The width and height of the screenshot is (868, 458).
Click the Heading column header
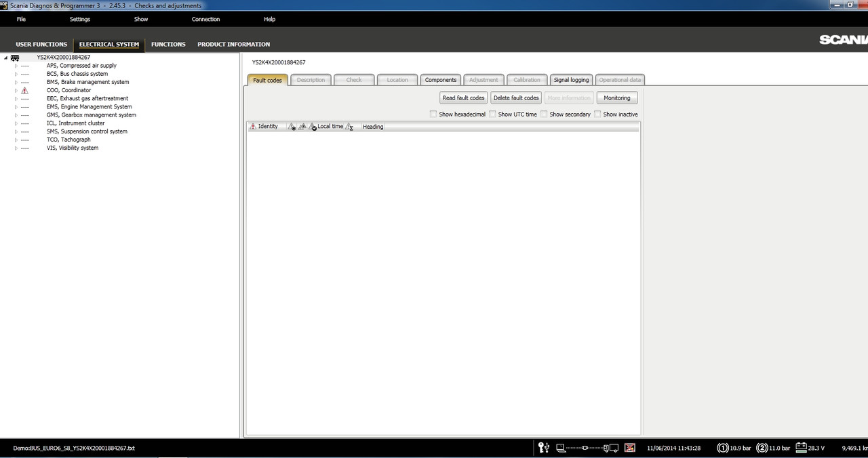tap(373, 127)
